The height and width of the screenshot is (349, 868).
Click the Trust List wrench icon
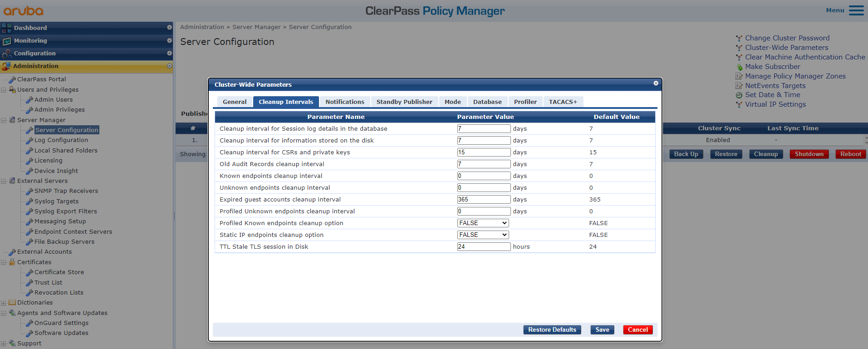(29, 283)
